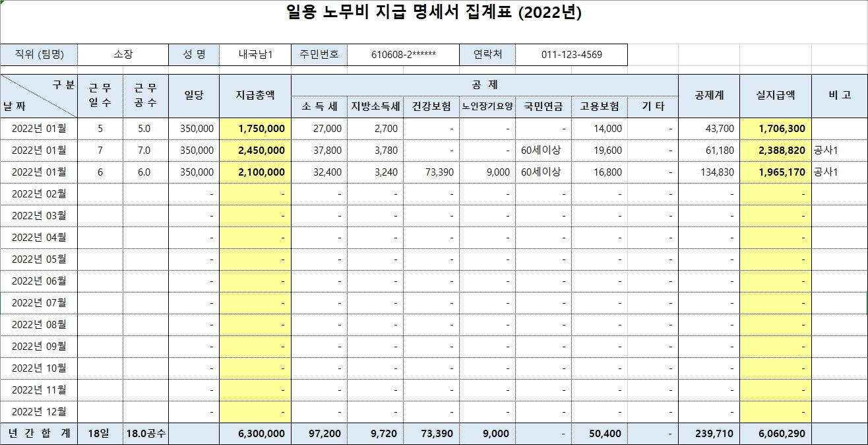Click the 소 득 세 column header
868x445 pixels.
coord(319,107)
